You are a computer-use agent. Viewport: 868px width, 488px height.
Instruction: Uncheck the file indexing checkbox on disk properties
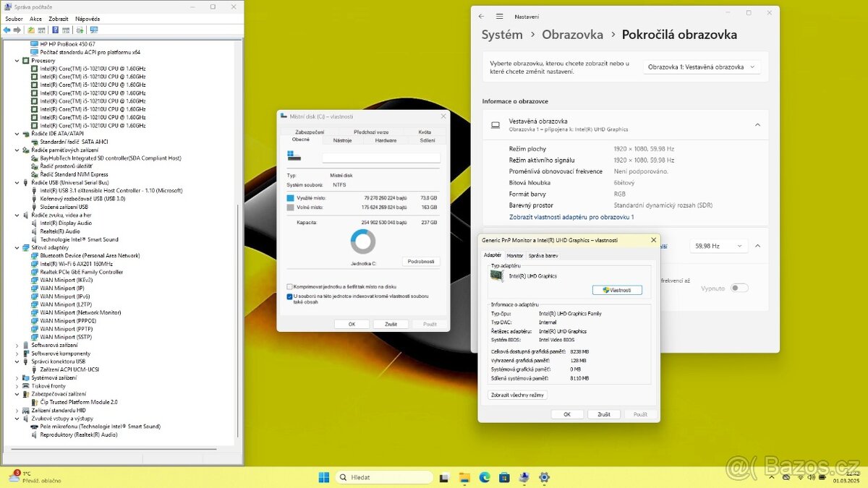(289, 296)
